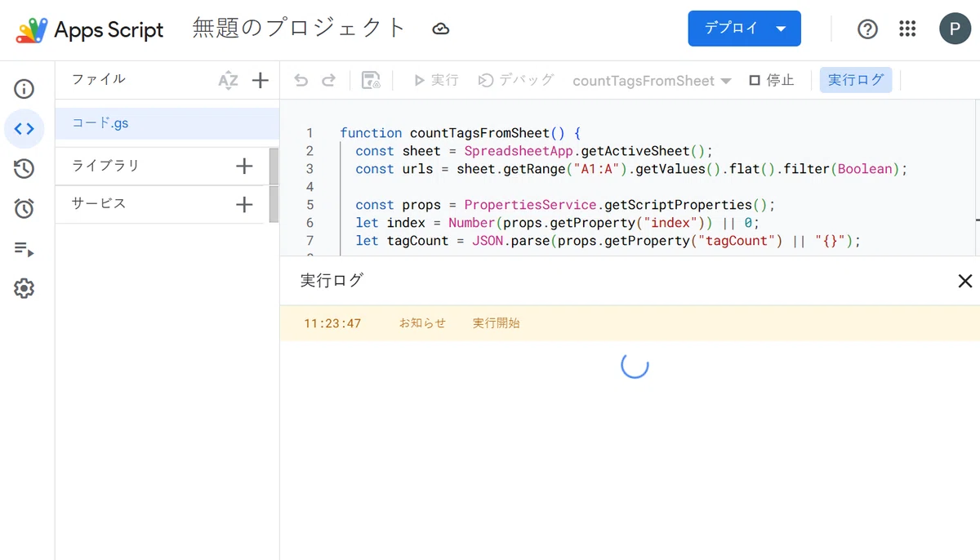
Task: Click the 実行ログ panel heading
Action: click(x=332, y=280)
